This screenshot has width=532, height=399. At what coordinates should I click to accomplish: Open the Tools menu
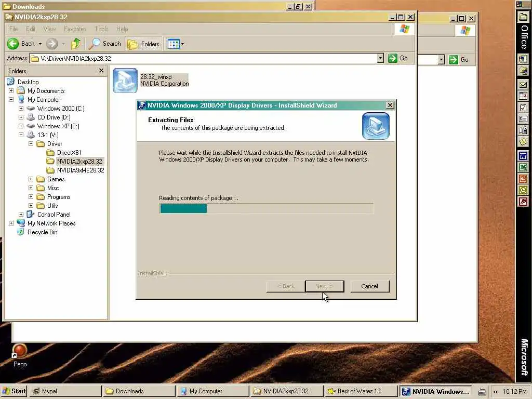click(x=101, y=29)
